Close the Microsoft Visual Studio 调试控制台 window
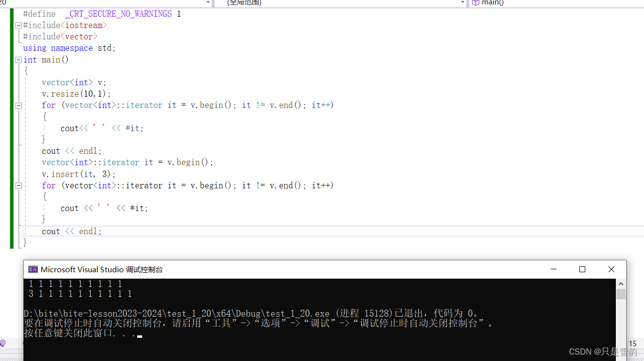 coord(611,269)
